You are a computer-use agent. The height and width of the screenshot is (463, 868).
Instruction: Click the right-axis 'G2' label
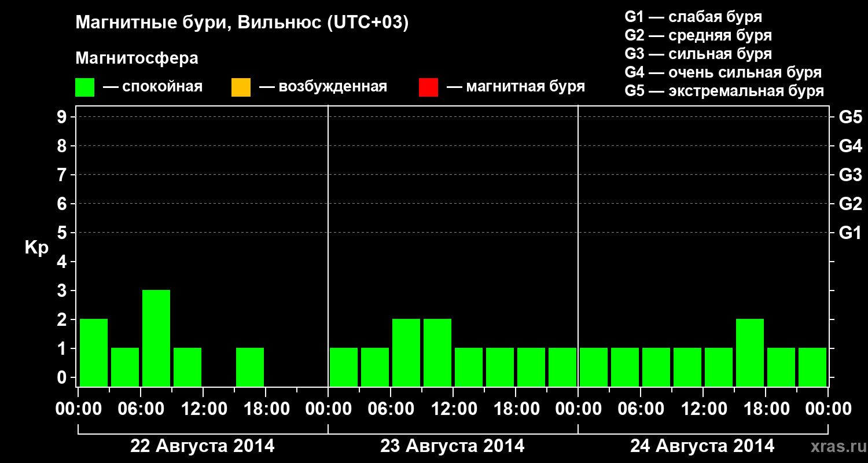[x=850, y=204]
